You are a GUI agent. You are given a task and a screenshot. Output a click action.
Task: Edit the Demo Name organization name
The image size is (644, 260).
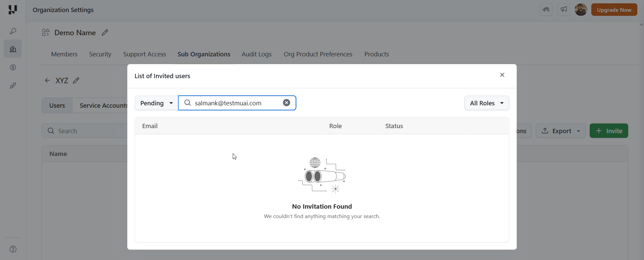tap(105, 33)
